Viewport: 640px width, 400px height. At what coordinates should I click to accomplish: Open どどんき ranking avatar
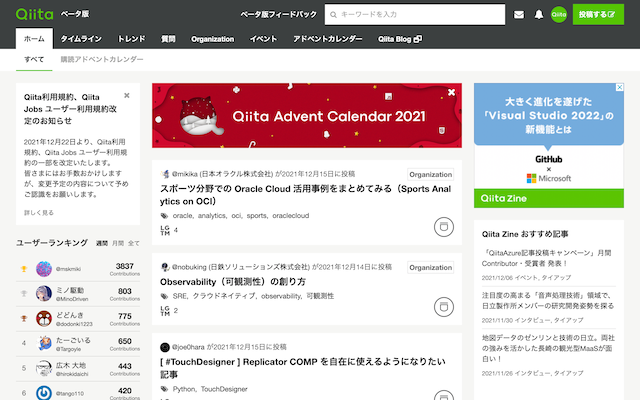click(44, 319)
